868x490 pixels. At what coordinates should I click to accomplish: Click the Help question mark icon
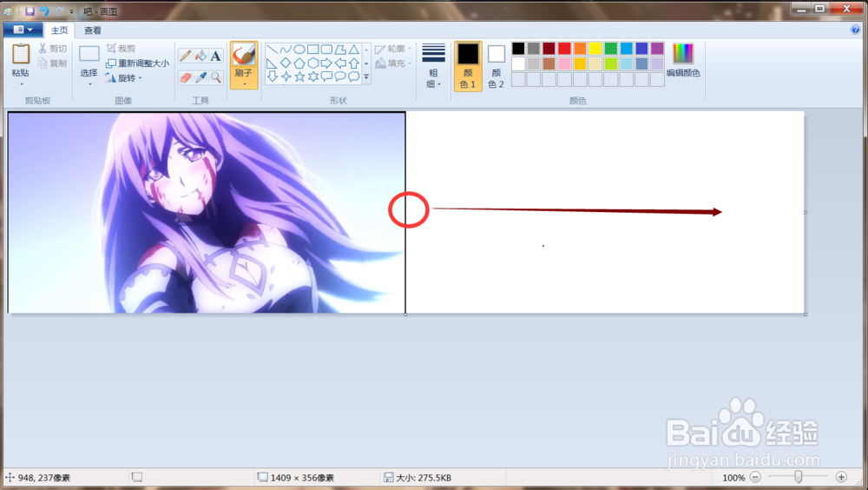click(855, 30)
